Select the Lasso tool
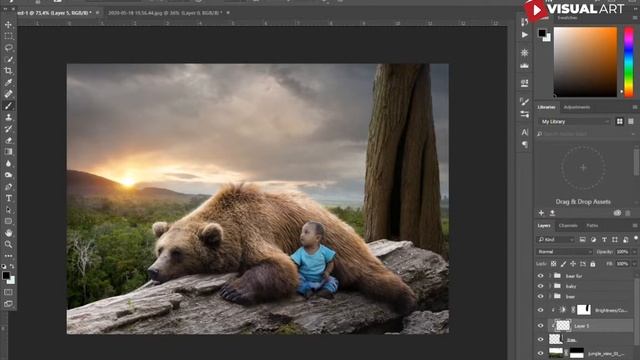640x360 pixels. (8, 48)
